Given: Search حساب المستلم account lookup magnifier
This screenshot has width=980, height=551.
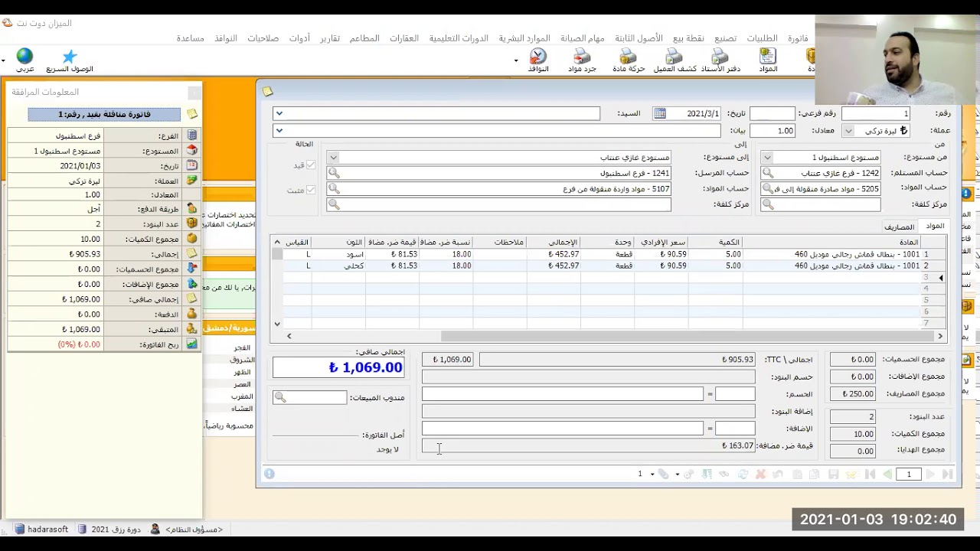Looking at the screenshot, I should point(768,173).
